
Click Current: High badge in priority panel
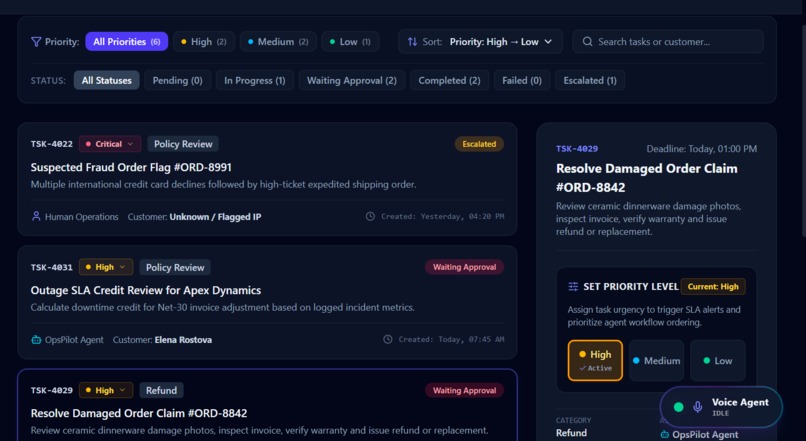point(713,286)
